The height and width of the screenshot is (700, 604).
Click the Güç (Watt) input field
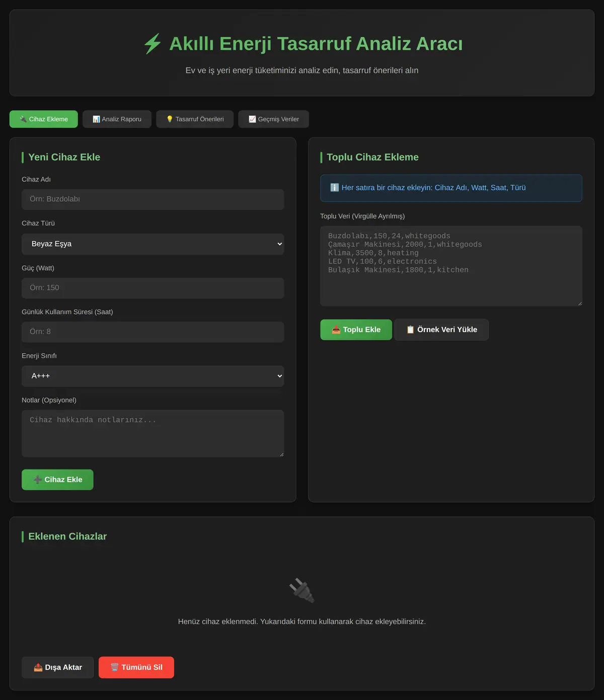153,288
